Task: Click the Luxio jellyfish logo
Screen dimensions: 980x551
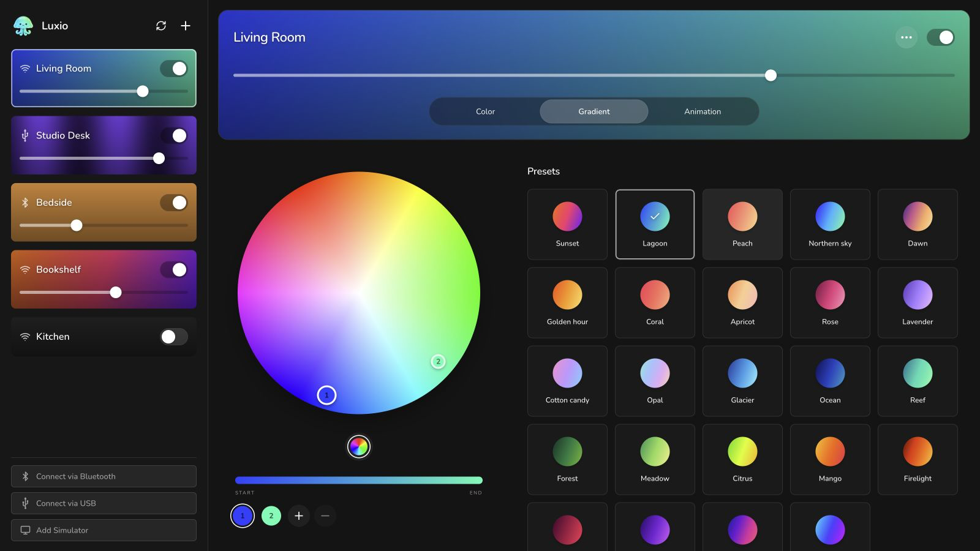Action: point(23,26)
